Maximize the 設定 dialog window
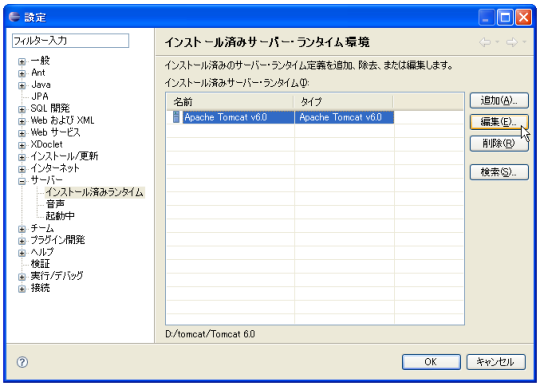540x386 pixels. click(505, 17)
